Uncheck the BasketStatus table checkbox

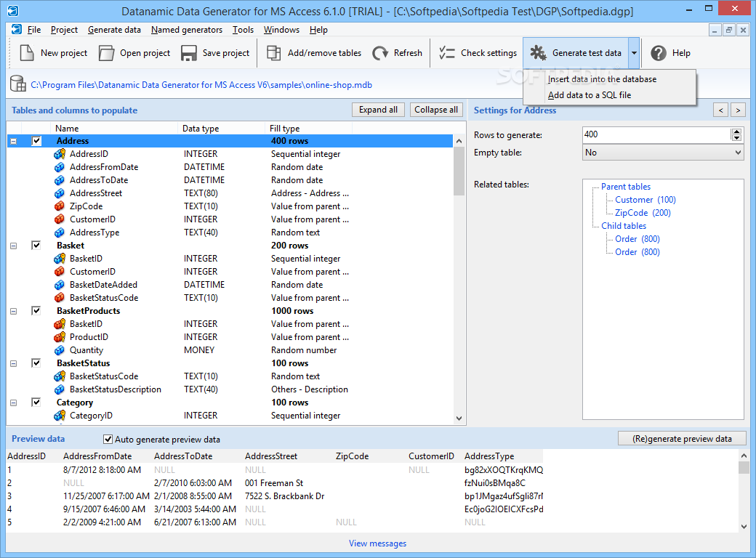pyautogui.click(x=36, y=363)
